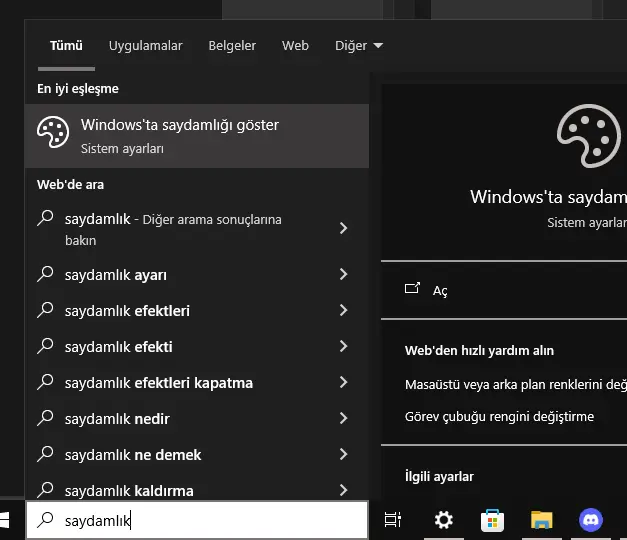Select 'saydamlık ayarı' web suggestion
627x540 pixels.
point(197,275)
